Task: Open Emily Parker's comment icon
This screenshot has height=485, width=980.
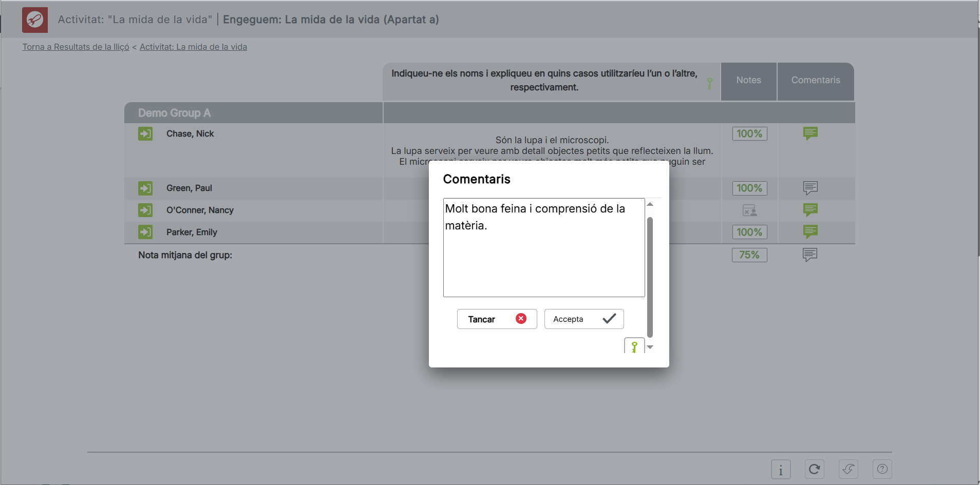Action: tap(810, 232)
